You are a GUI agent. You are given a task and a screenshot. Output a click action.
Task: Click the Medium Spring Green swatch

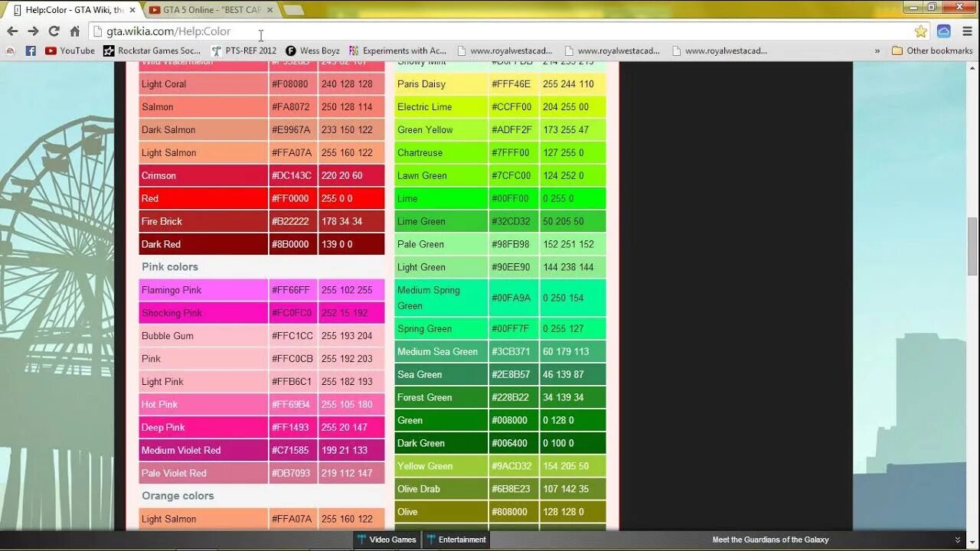coord(441,298)
